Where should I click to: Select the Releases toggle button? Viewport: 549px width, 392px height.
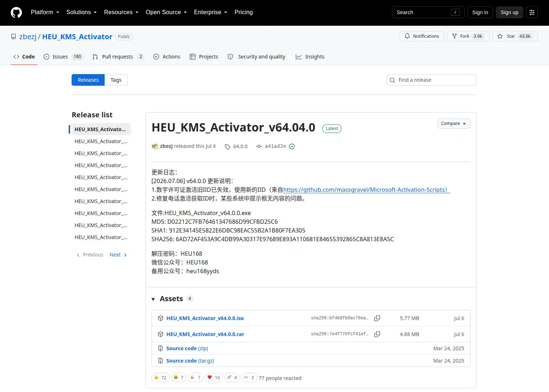click(88, 80)
